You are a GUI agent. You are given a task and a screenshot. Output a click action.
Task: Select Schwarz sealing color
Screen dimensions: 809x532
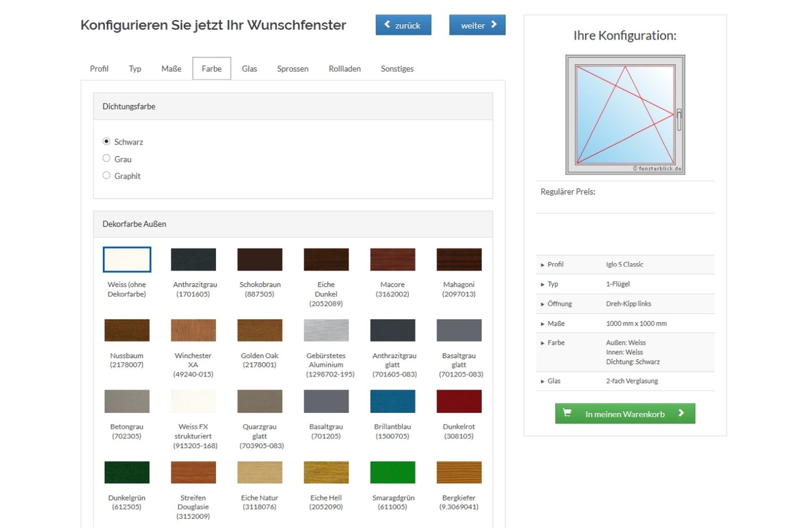(106, 142)
